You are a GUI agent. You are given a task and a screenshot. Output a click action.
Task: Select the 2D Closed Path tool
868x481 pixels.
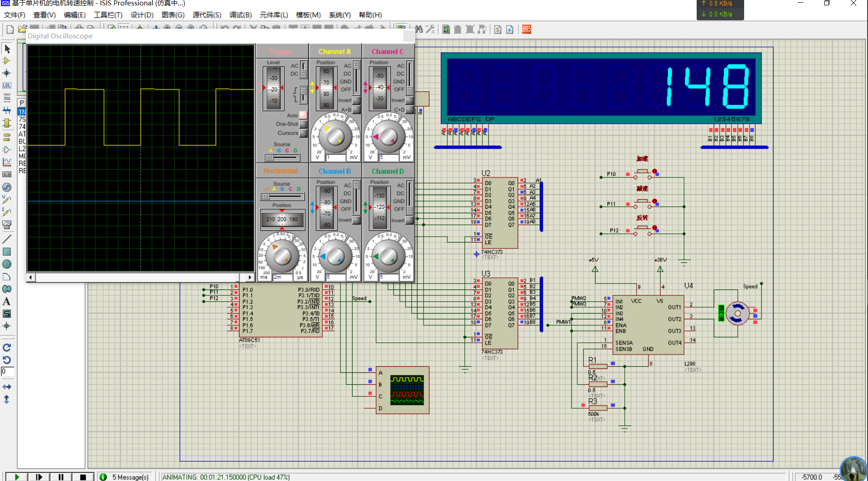pyautogui.click(x=7, y=289)
